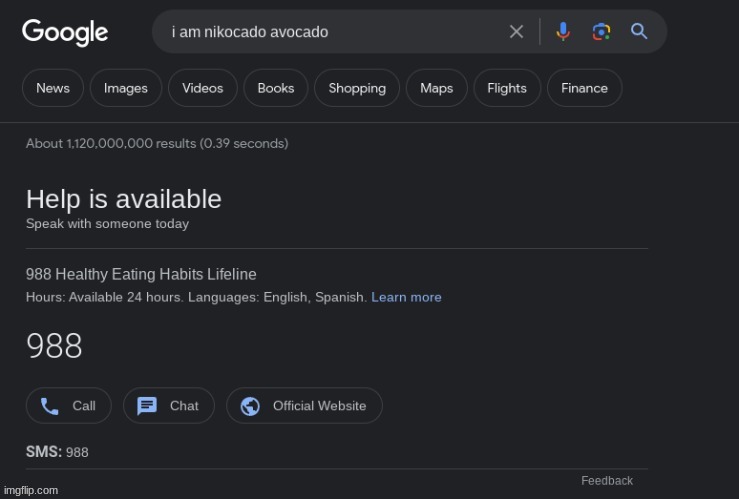Click the phone icon on Call button
This screenshot has width=739, height=499.
(49, 406)
